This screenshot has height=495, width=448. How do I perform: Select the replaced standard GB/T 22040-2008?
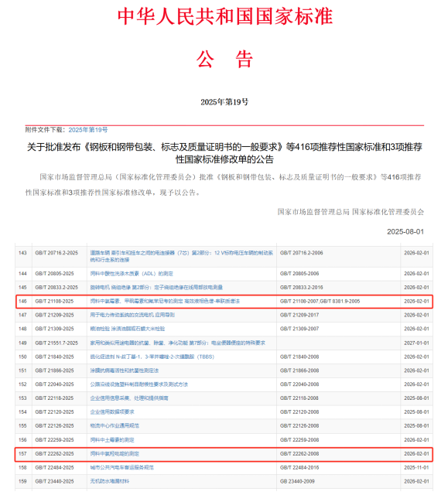[x=299, y=384]
